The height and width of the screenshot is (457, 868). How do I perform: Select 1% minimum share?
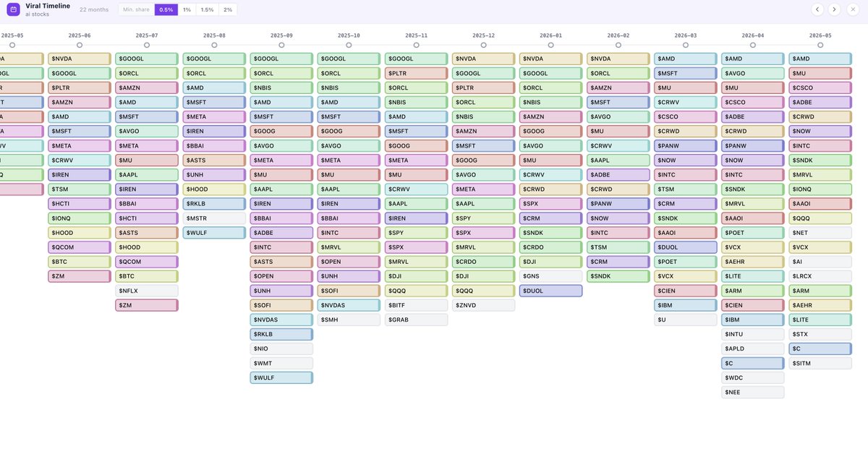click(x=187, y=9)
